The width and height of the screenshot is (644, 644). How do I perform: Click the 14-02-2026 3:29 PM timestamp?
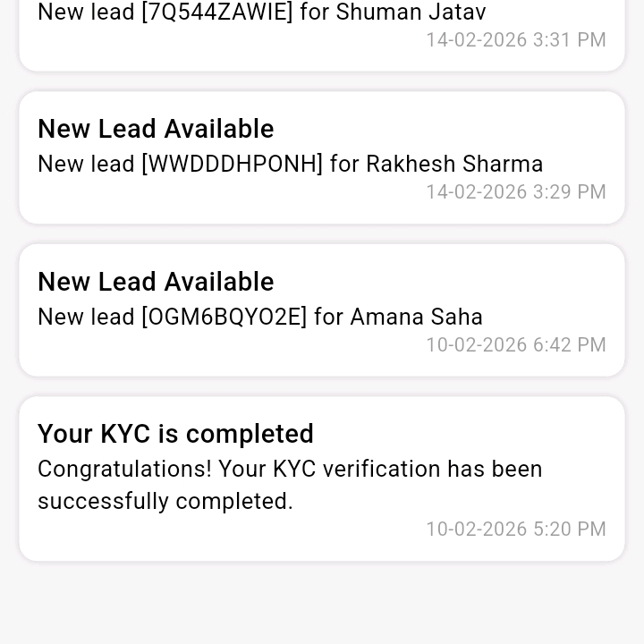(516, 191)
